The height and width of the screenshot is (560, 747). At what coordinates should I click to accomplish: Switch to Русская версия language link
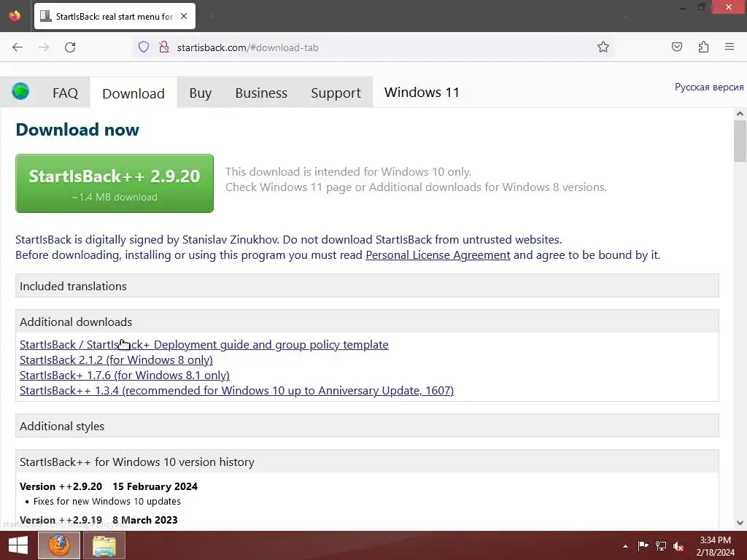click(x=709, y=87)
